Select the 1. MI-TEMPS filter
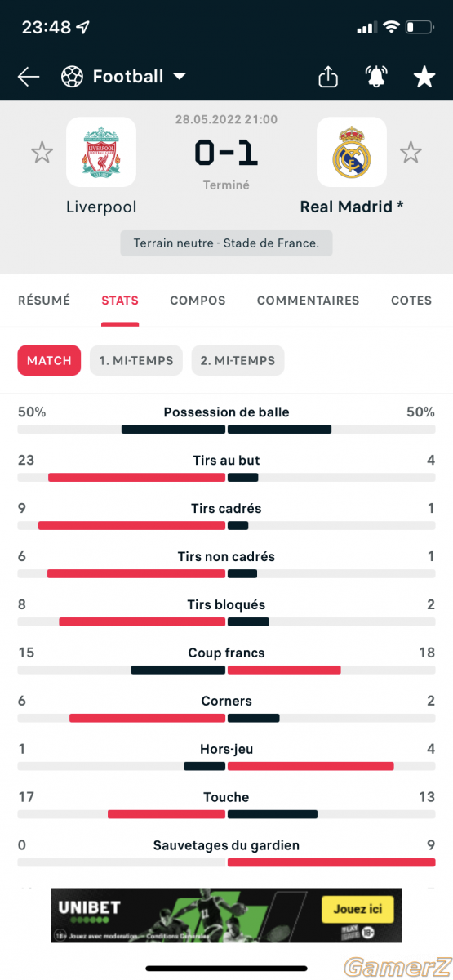Viewport: 453px width, 980px height. tap(136, 360)
